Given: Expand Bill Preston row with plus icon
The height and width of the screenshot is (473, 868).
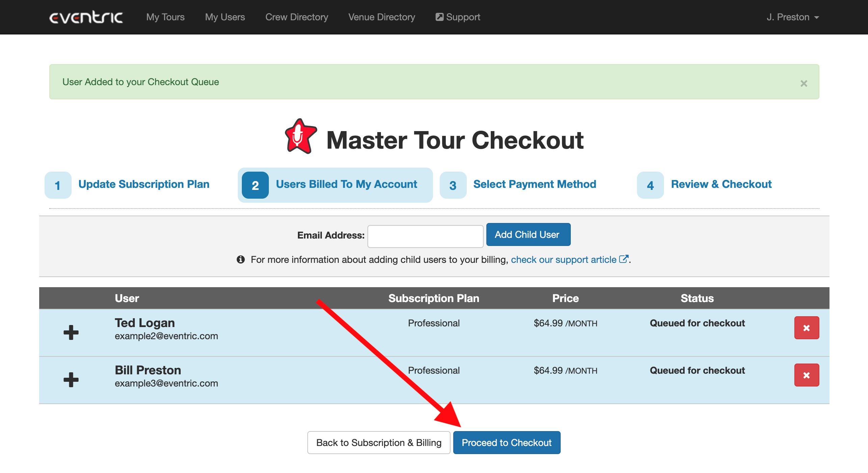Looking at the screenshot, I should point(71,380).
